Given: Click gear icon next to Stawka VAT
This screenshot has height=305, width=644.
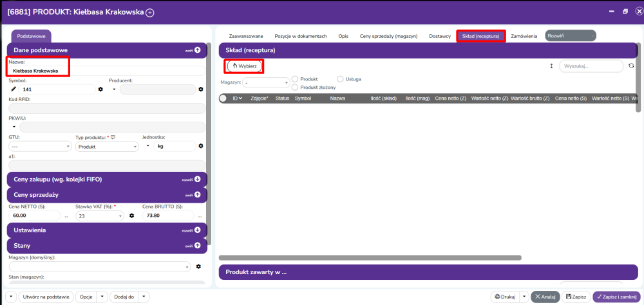Looking at the screenshot, I should 131,216.
